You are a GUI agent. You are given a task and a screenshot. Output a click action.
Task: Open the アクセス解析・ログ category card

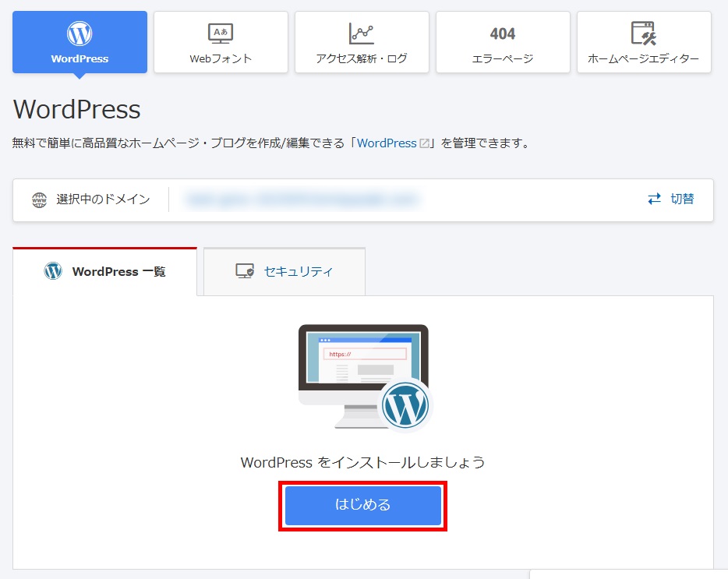click(x=362, y=42)
